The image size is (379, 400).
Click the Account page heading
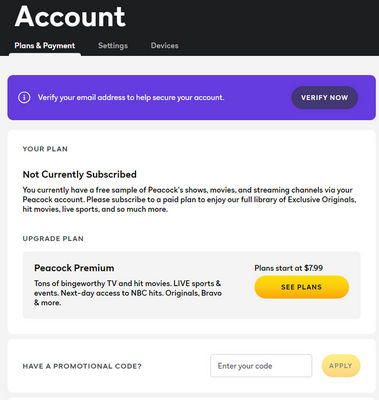click(70, 16)
